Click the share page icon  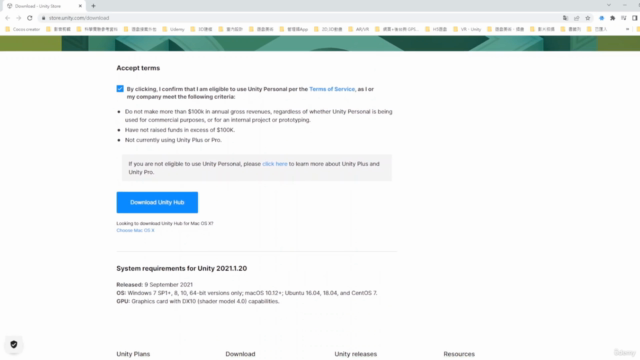[577, 18]
